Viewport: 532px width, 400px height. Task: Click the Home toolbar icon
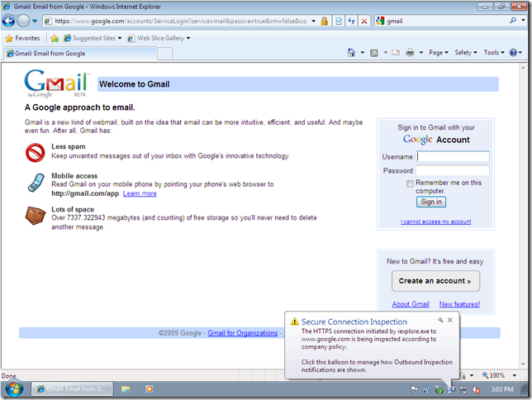[352, 53]
